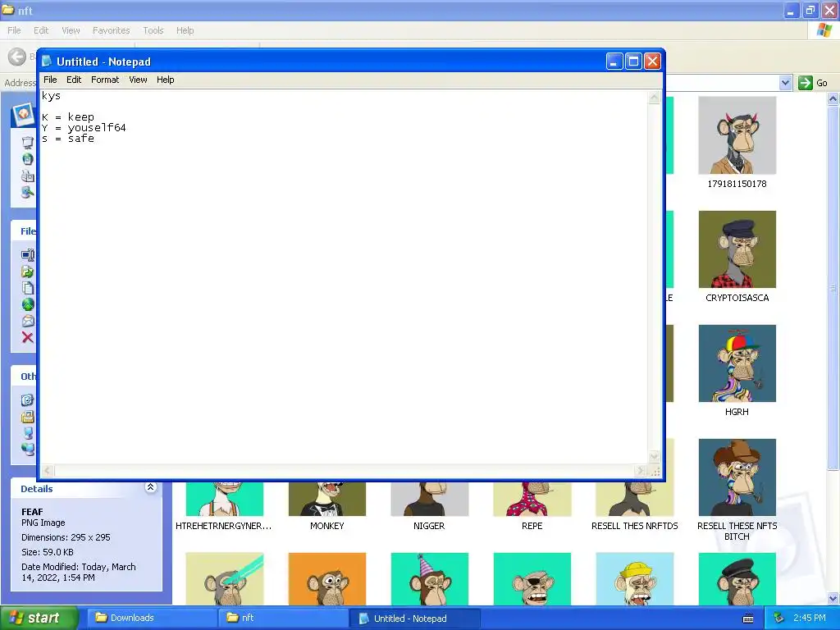This screenshot has height=630, width=840.
Task: Select the HGRH propeller hat ape thumbnail
Action: pos(737,363)
